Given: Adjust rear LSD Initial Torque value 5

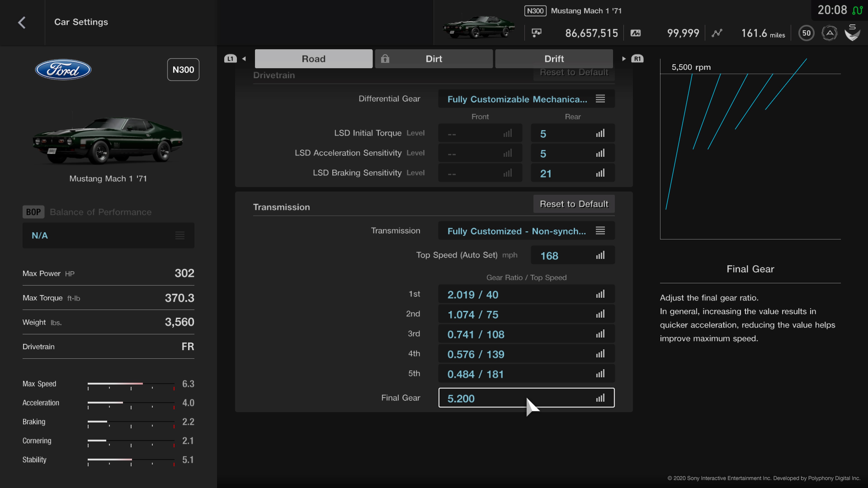Looking at the screenshot, I should coord(573,133).
